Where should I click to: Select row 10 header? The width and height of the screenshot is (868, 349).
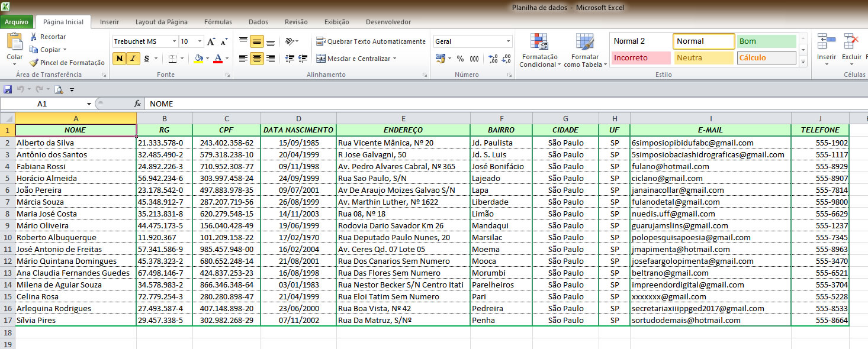coord(7,237)
